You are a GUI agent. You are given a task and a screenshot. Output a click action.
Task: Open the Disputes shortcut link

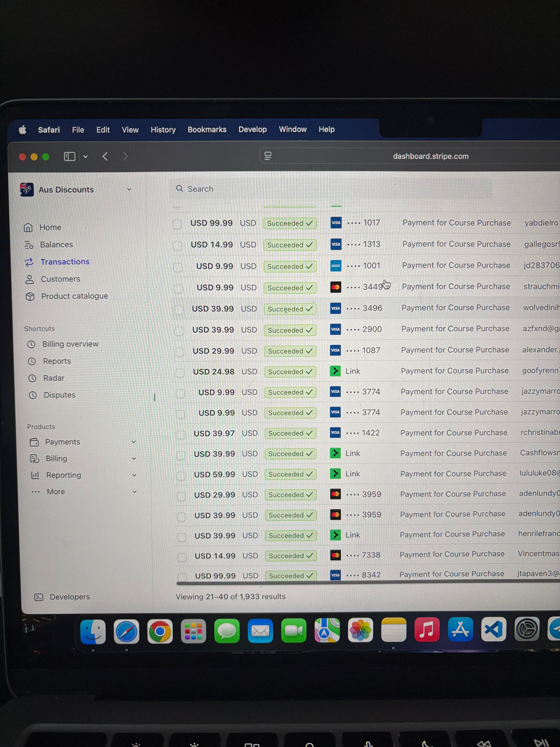(59, 395)
